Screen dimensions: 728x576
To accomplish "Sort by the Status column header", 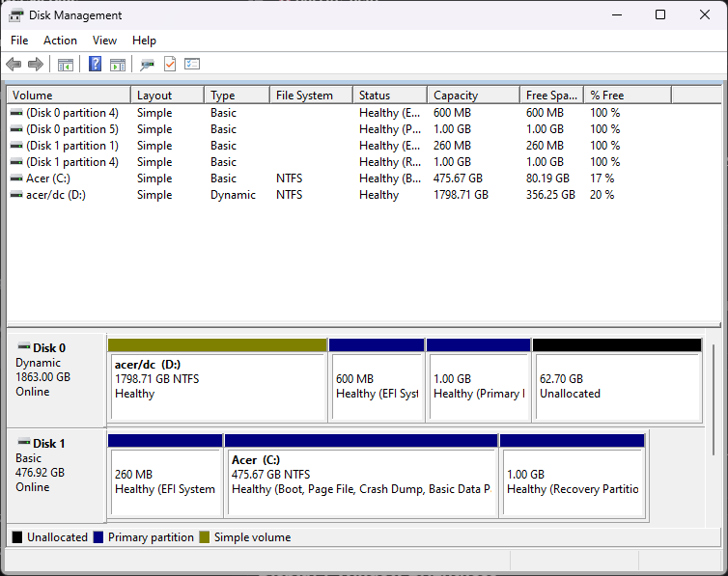I will click(390, 96).
